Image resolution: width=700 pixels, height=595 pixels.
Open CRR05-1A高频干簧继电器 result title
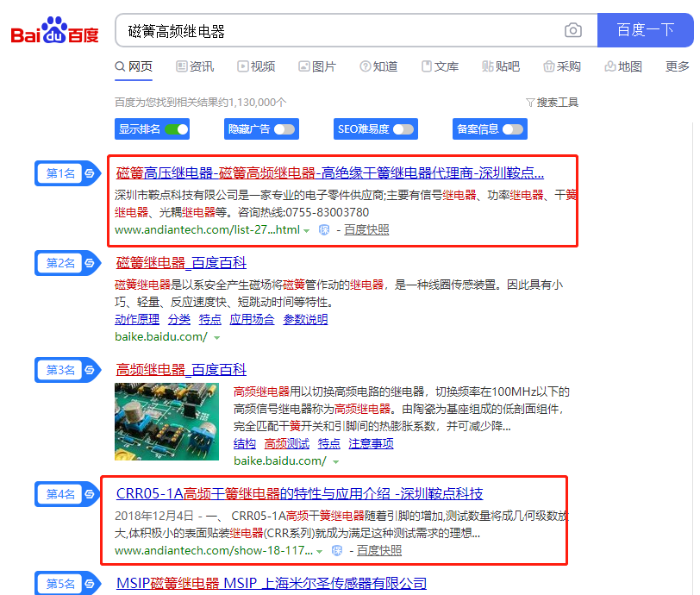click(299, 493)
